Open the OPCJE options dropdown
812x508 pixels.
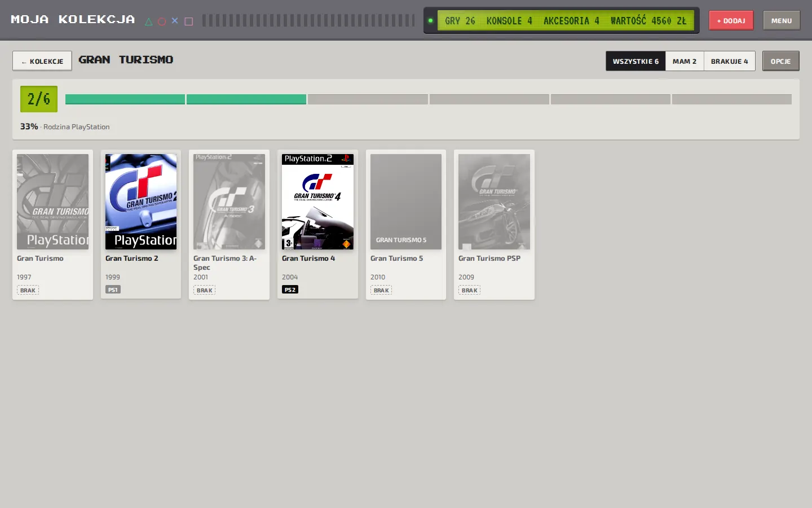(x=781, y=61)
